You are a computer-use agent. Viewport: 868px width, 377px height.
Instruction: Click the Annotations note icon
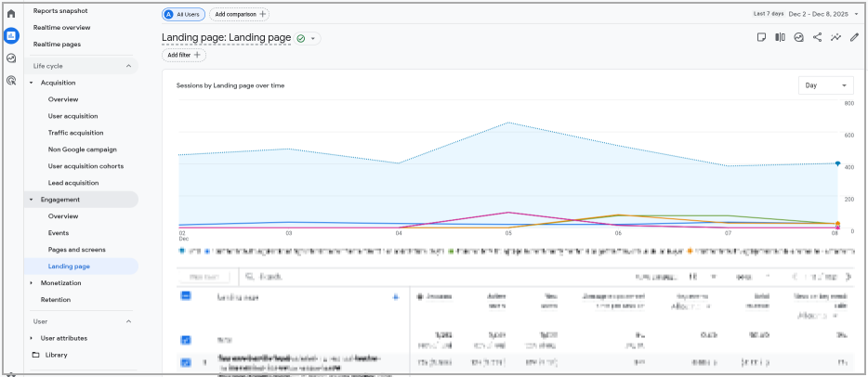coord(761,38)
